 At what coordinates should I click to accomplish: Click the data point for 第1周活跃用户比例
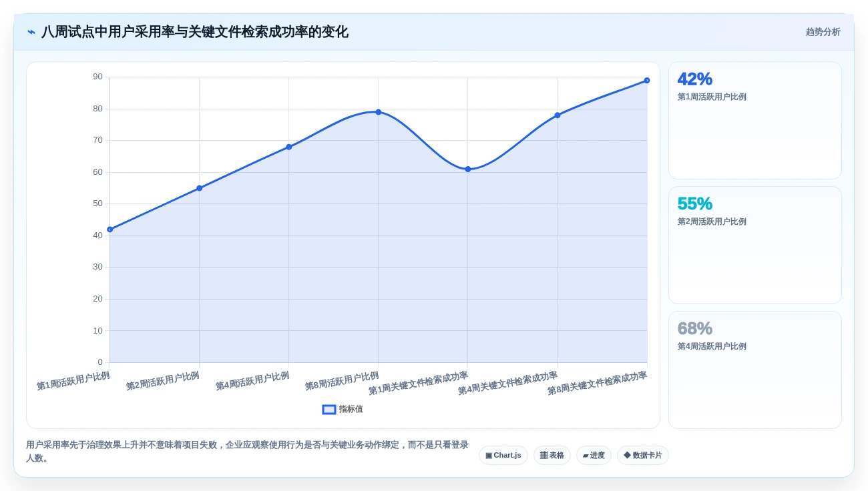point(110,229)
